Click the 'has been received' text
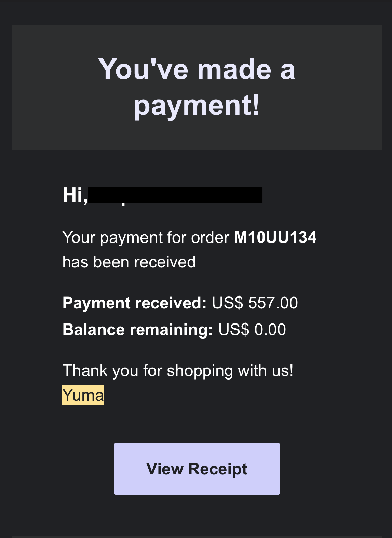This screenshot has height=538, width=392. (129, 262)
